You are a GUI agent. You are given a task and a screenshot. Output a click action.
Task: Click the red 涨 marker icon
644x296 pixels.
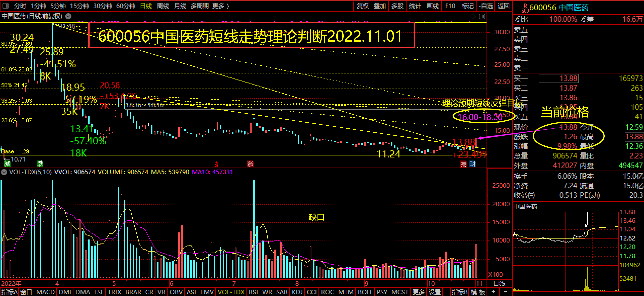(x=250, y=164)
